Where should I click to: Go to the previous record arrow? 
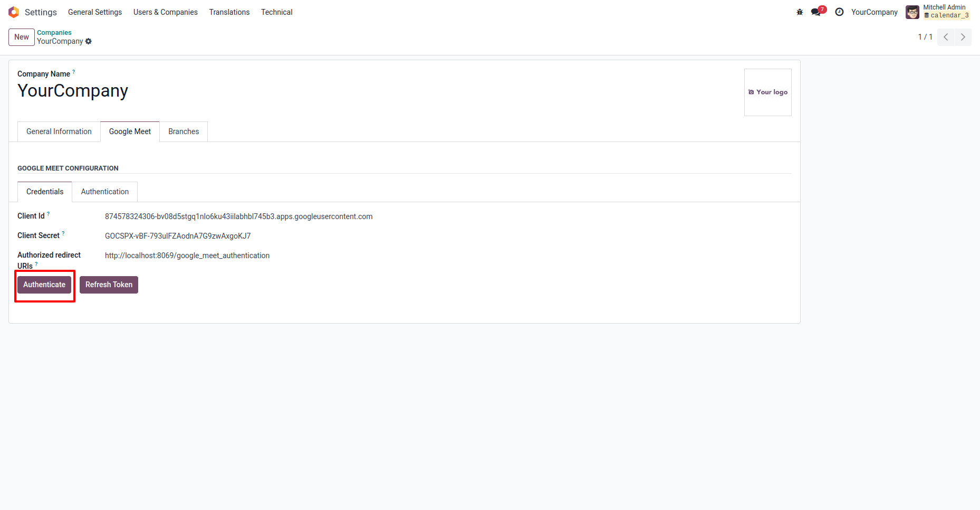946,37
